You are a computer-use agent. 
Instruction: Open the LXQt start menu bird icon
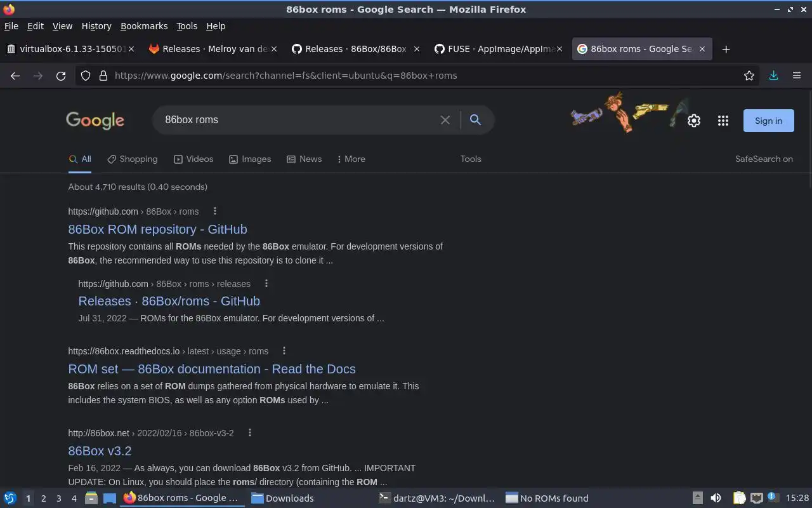pyautogui.click(x=10, y=498)
